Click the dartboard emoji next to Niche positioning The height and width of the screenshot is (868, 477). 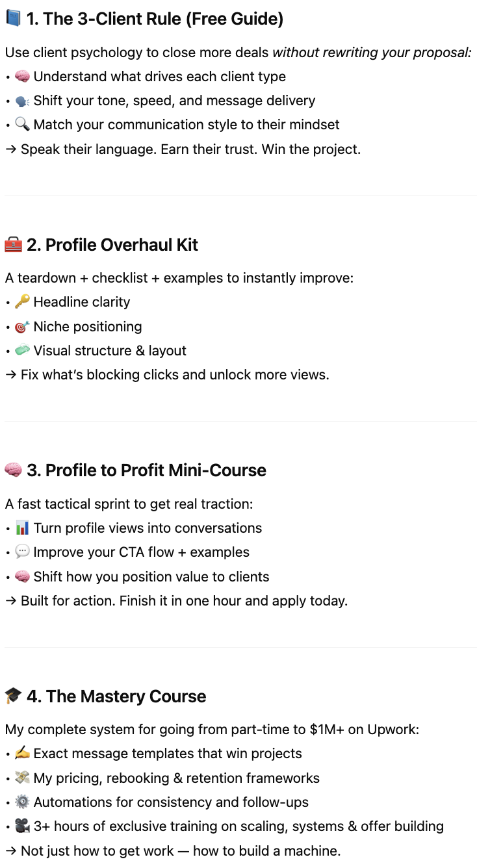pos(22,326)
